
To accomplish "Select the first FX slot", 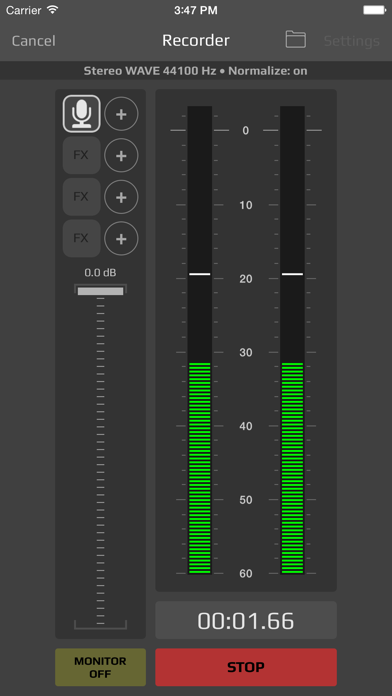I will [x=81, y=155].
